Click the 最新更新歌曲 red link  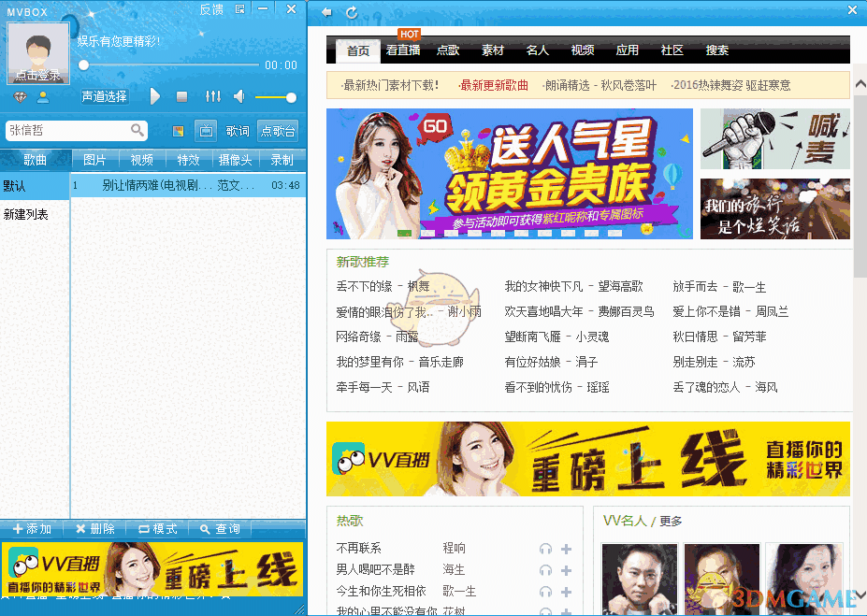[493, 86]
